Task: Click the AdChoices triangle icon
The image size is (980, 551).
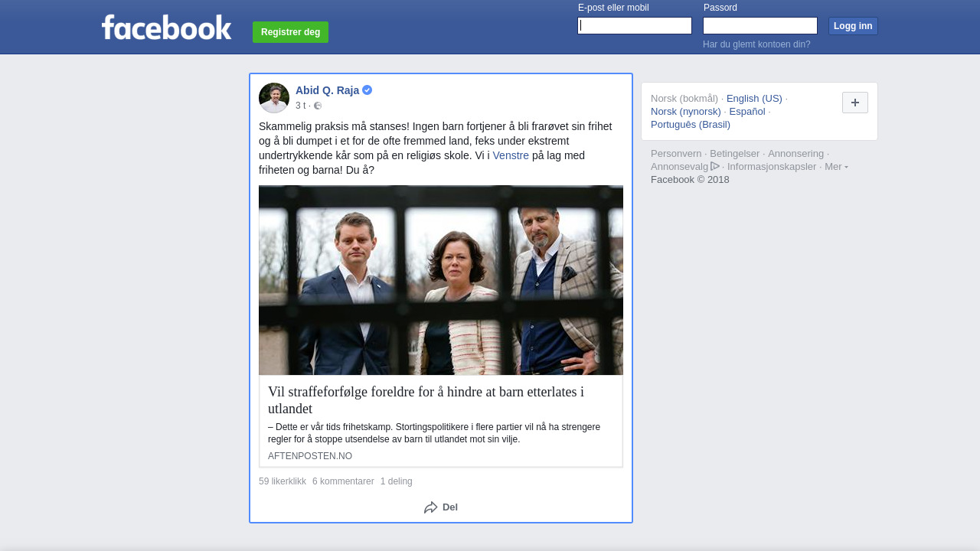Action: (715, 166)
